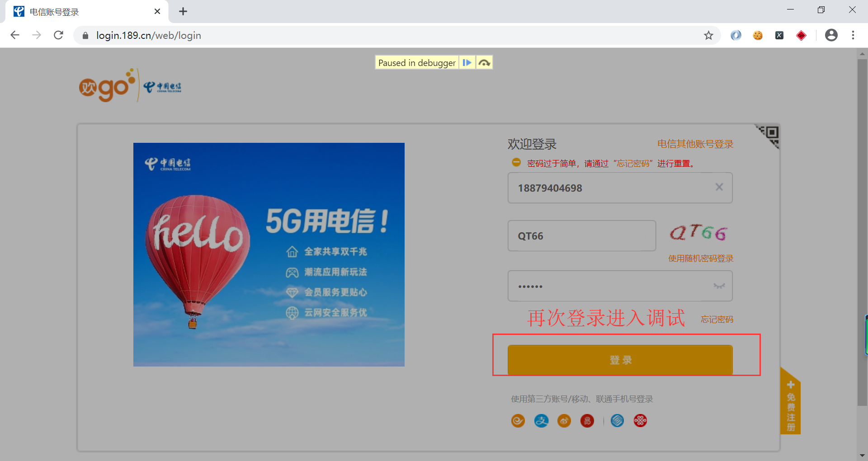Clear the phone number field
The width and height of the screenshot is (868, 461).
point(719,187)
